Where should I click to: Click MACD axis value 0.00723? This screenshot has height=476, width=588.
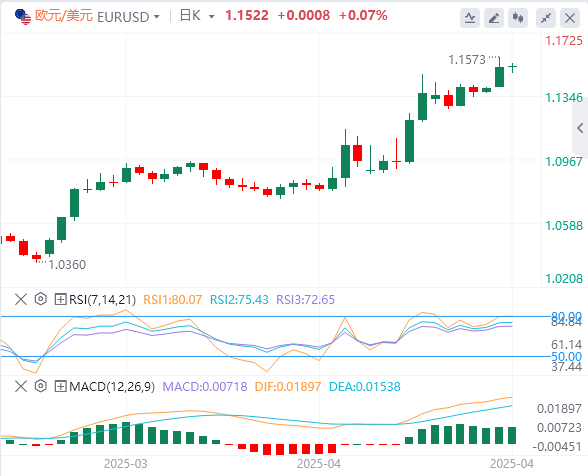coord(559,428)
